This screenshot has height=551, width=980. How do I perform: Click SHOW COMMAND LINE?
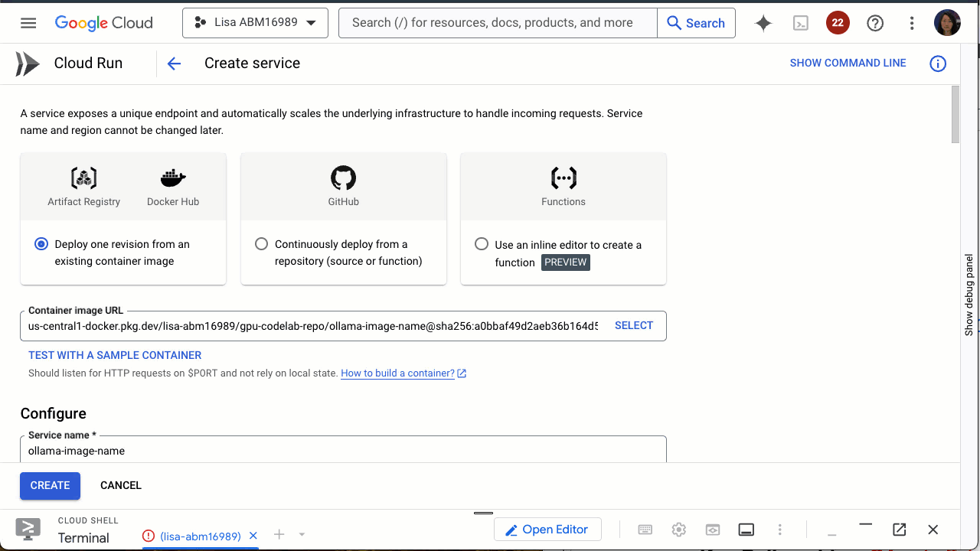(848, 64)
